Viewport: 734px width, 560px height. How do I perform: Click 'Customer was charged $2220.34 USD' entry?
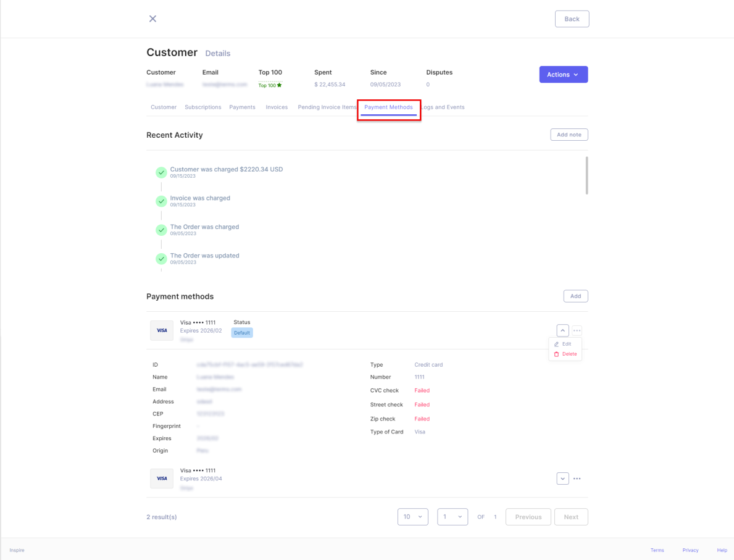[226, 170]
